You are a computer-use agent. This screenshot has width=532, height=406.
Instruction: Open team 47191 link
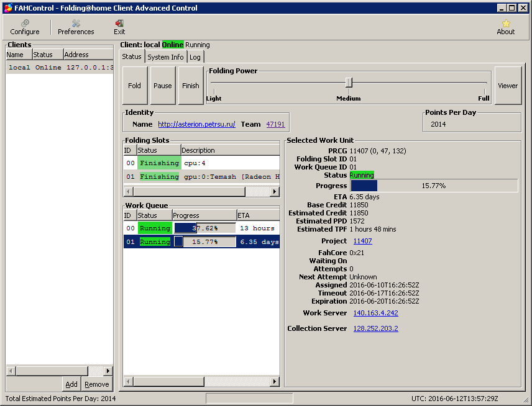[275, 124]
